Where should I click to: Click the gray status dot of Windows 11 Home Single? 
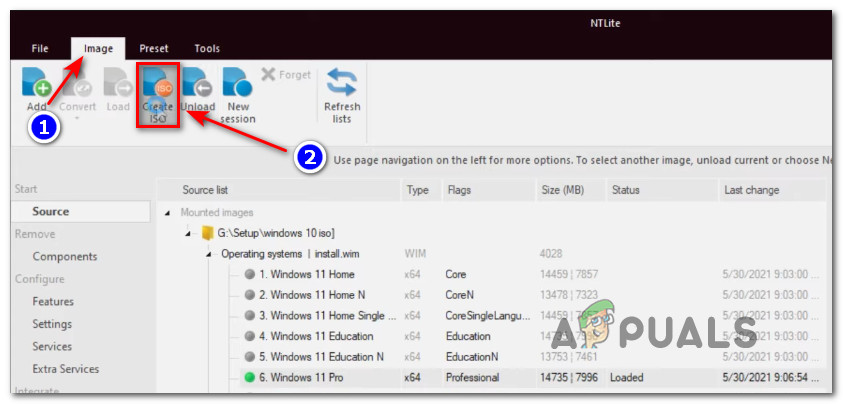(x=249, y=316)
